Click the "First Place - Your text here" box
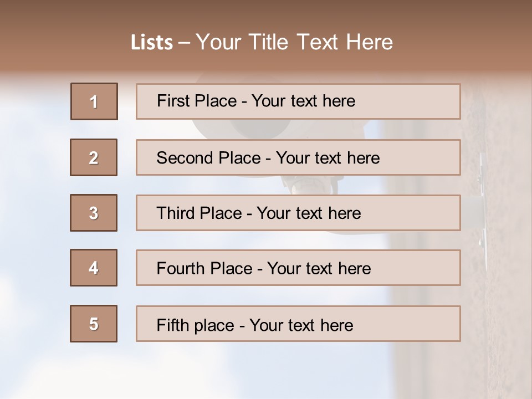The height and width of the screenshot is (399, 532). pyautogui.click(x=298, y=101)
